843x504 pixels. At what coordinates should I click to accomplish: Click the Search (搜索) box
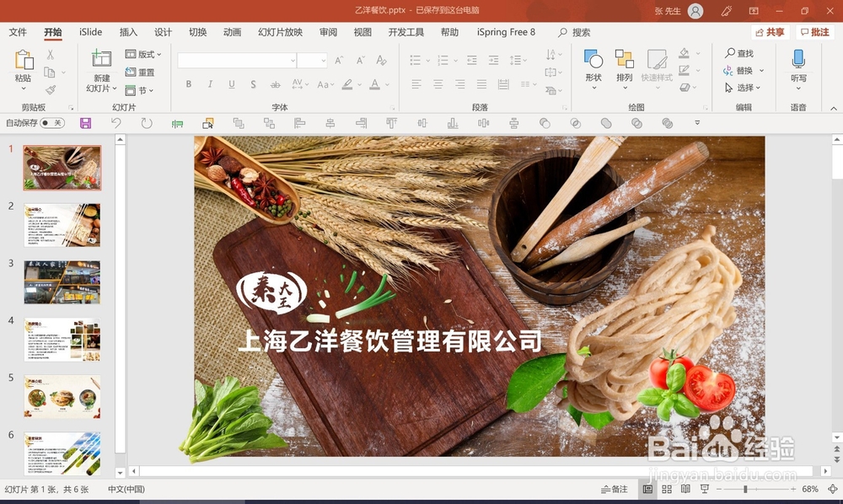coord(574,32)
